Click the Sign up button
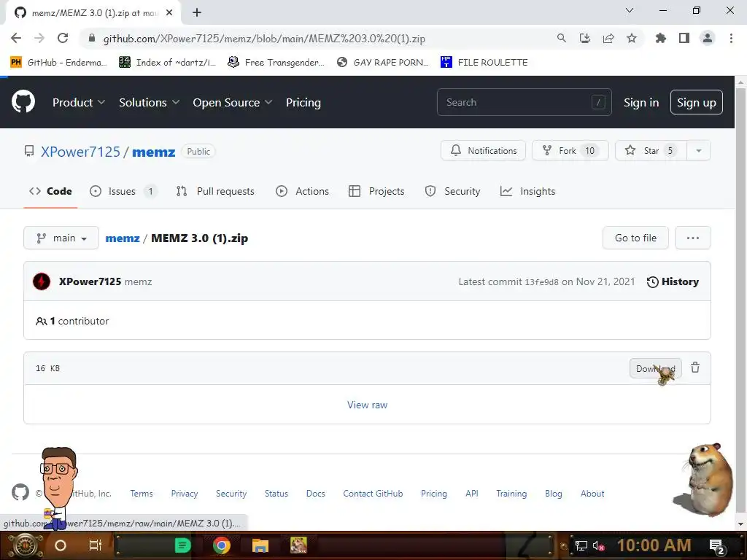 click(696, 102)
